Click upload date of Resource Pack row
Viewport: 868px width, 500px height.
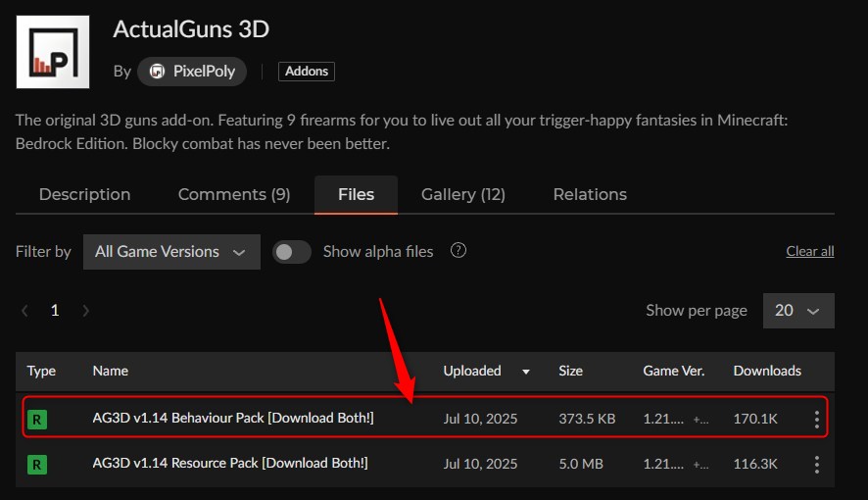[x=480, y=464]
